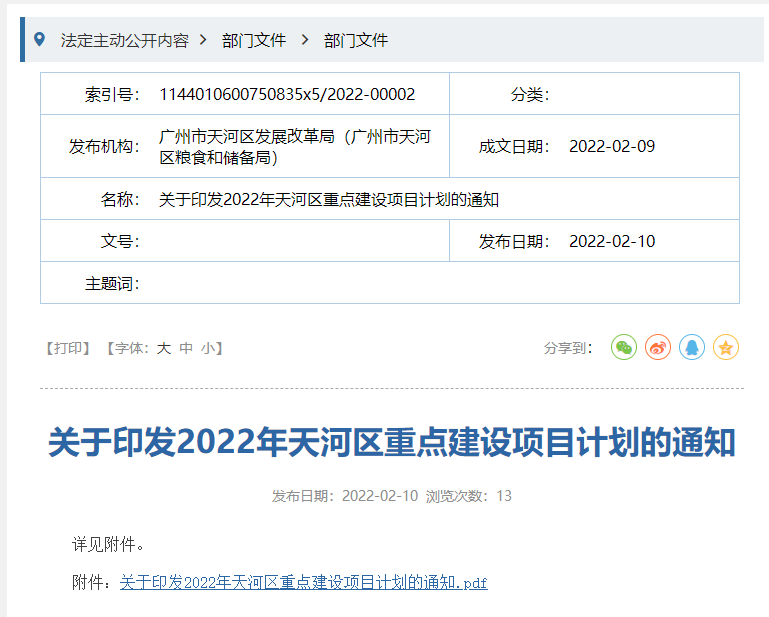Screen dimensions: 769x617
Task: Click the 发布日期 table value 2022-02-10
Action: click(612, 241)
